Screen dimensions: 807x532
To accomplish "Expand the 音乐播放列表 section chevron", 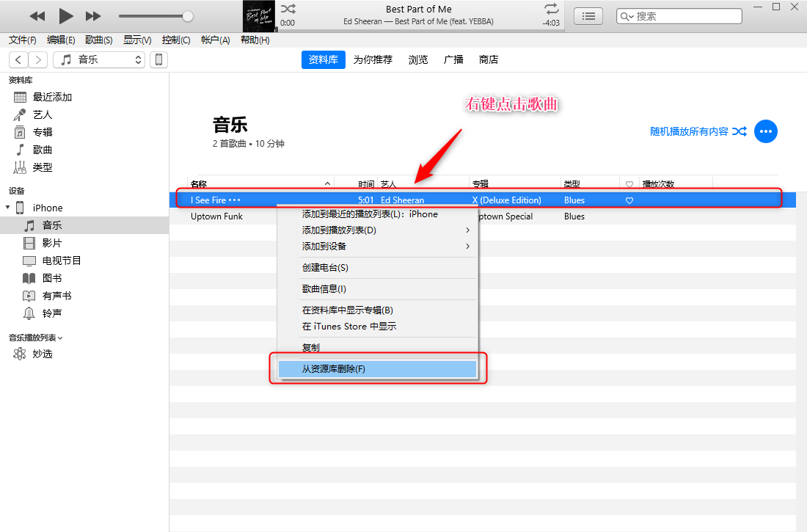I will pos(60,338).
